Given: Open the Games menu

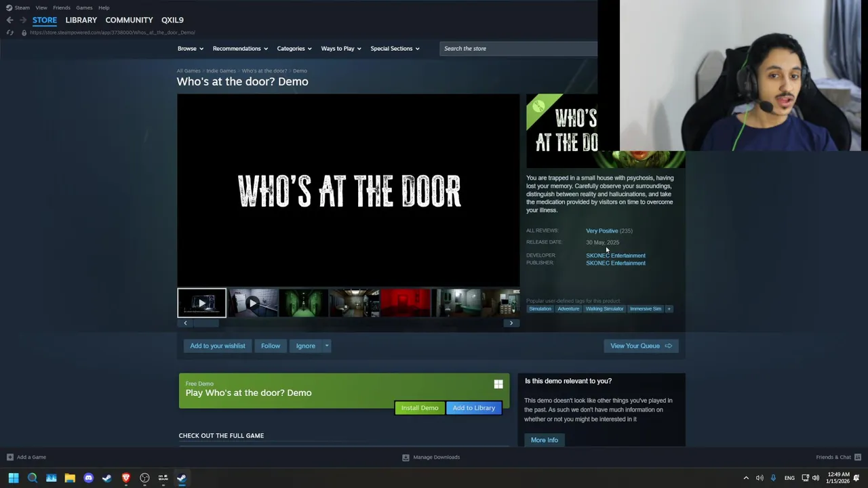Looking at the screenshot, I should click(x=84, y=7).
